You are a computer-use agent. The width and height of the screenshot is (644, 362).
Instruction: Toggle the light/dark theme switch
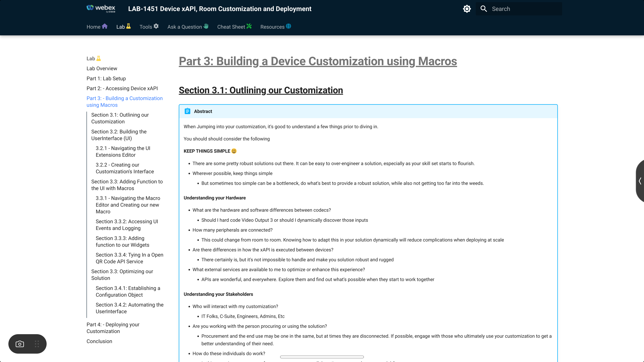pos(467,9)
